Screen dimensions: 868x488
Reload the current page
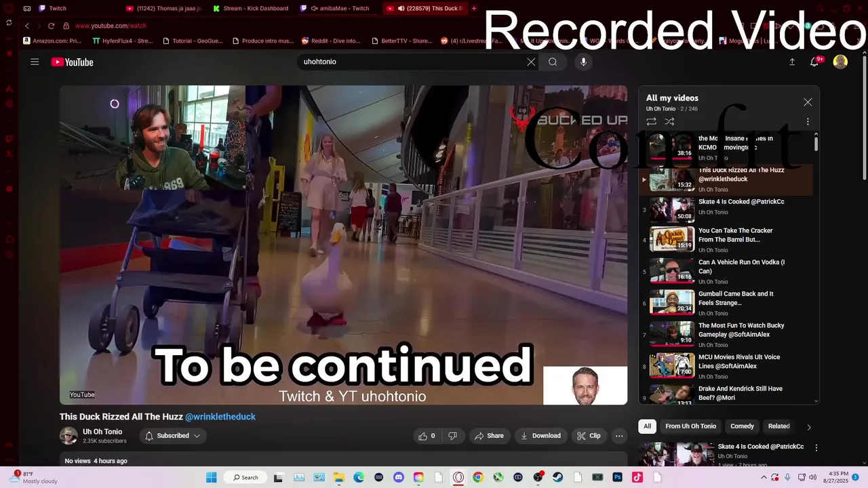[51, 26]
